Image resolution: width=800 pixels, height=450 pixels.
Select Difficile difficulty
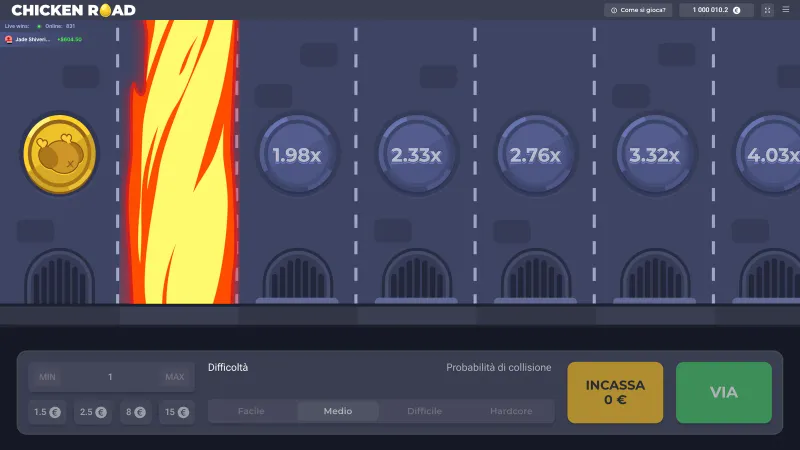(x=424, y=411)
